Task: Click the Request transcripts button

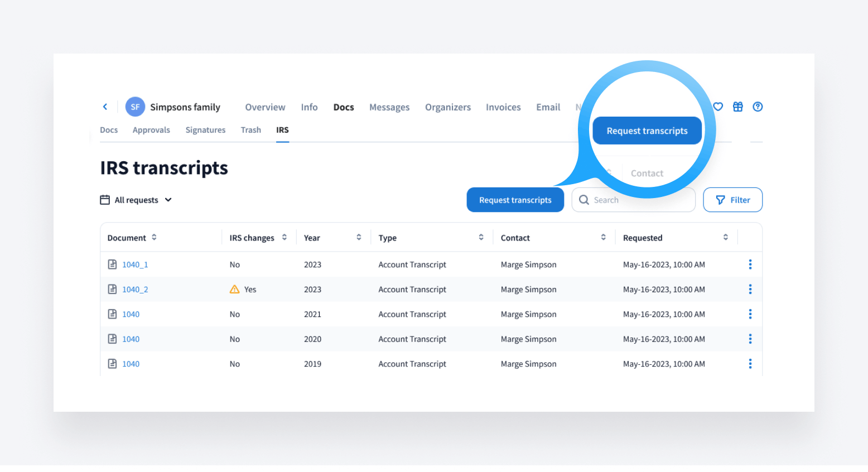Action: pyautogui.click(x=515, y=200)
